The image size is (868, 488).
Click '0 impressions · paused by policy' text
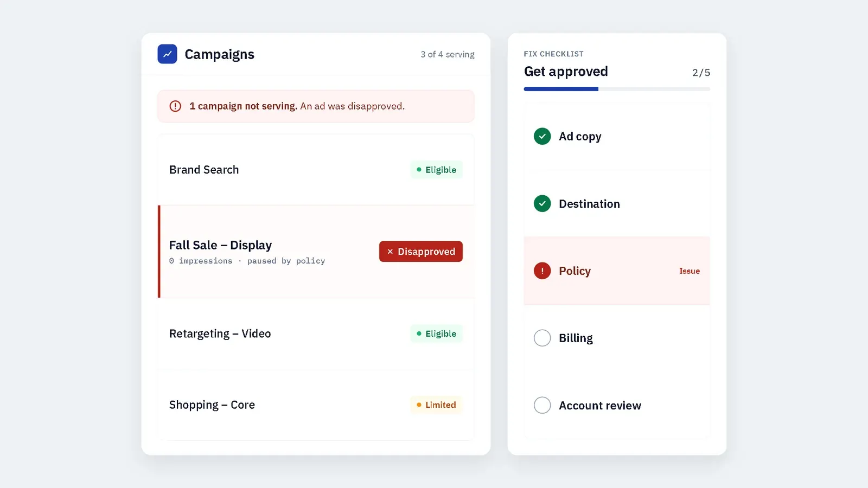(247, 261)
